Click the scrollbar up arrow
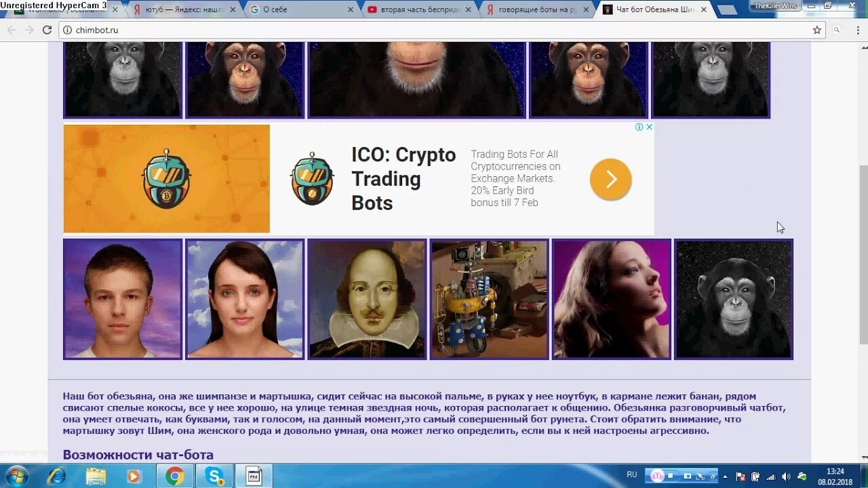The width and height of the screenshot is (868, 488). point(863,47)
